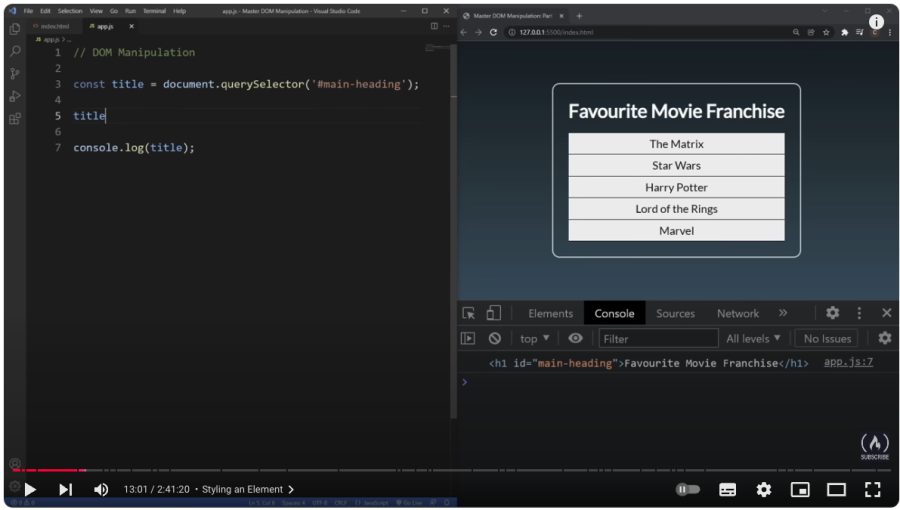
Task: Open the File menu
Action: tap(28, 11)
